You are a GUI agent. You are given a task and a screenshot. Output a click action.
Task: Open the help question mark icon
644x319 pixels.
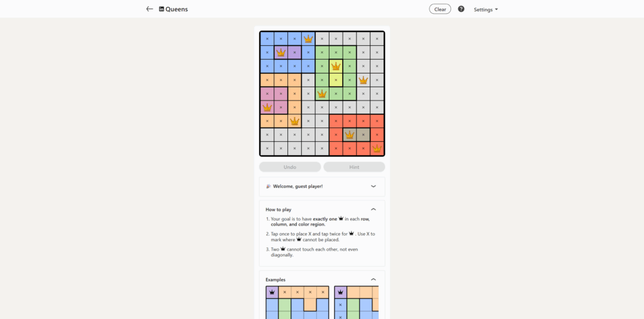tap(461, 9)
